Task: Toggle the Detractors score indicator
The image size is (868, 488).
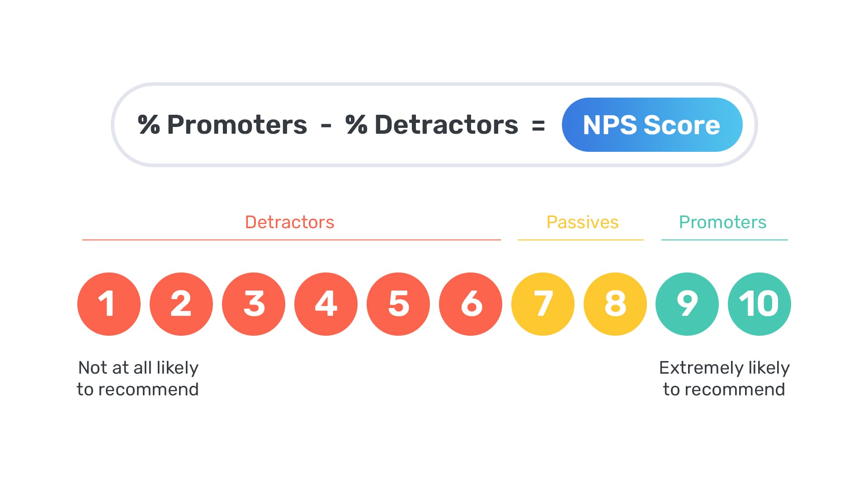Action: click(290, 222)
